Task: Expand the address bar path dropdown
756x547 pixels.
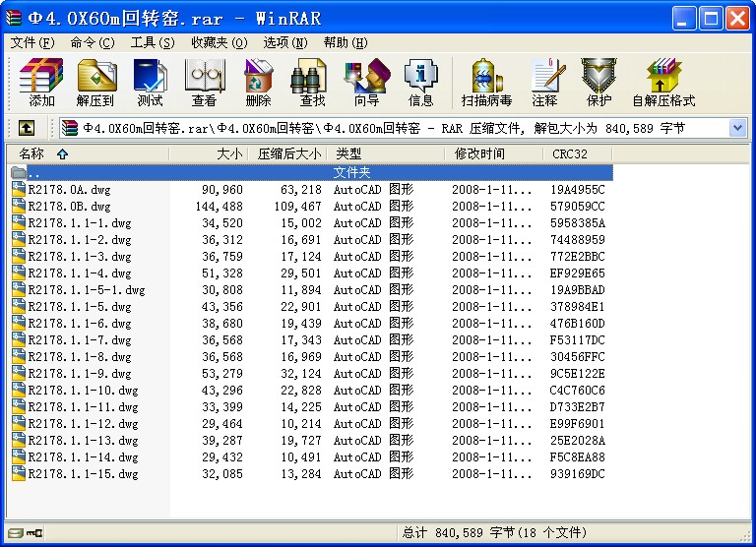Action: [x=737, y=128]
